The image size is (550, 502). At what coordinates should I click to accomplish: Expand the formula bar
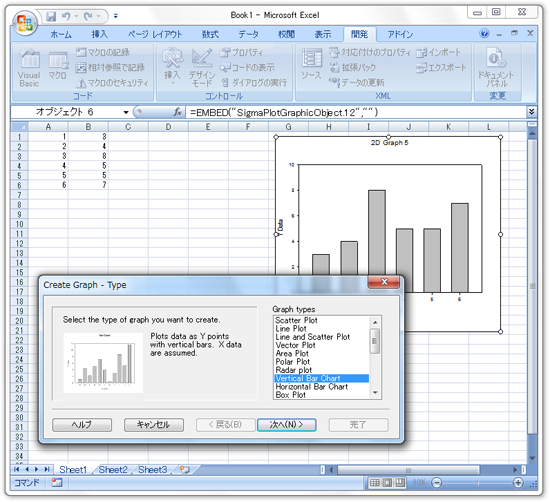click(x=531, y=112)
